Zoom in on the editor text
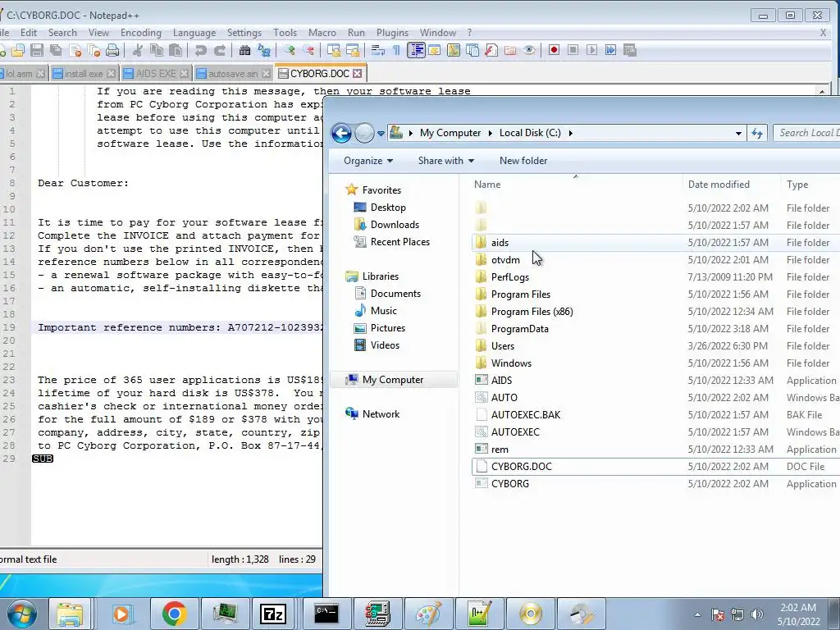The image size is (840, 630). tap(290, 50)
